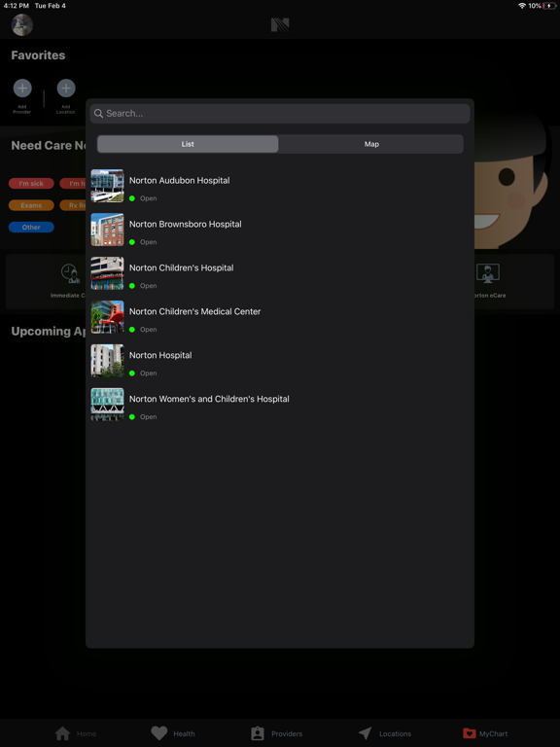Go to Home tab in bottom bar
The width and height of the screenshot is (560, 747).
[x=75, y=733]
